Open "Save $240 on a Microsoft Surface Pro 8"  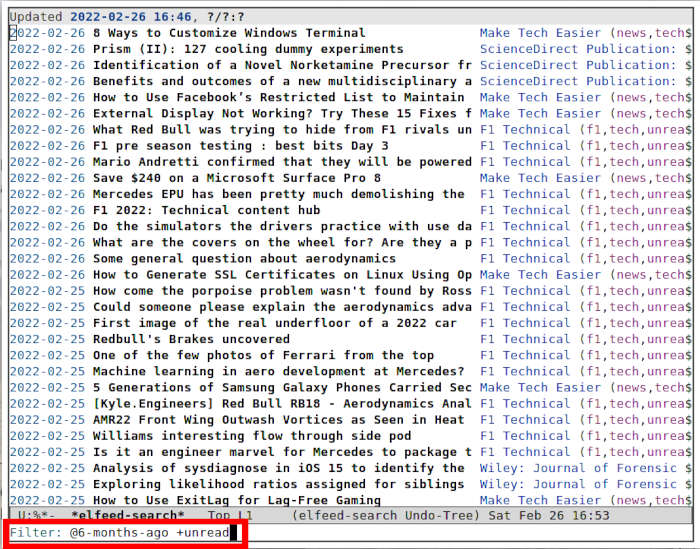pos(237,178)
